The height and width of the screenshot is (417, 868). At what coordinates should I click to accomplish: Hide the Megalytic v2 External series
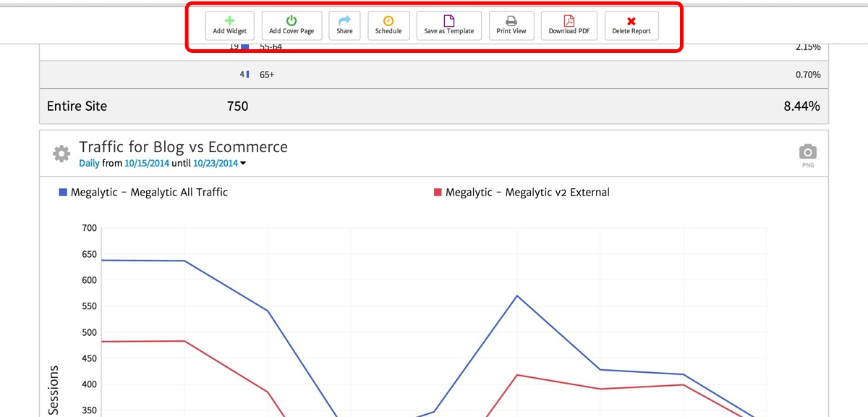(x=522, y=192)
